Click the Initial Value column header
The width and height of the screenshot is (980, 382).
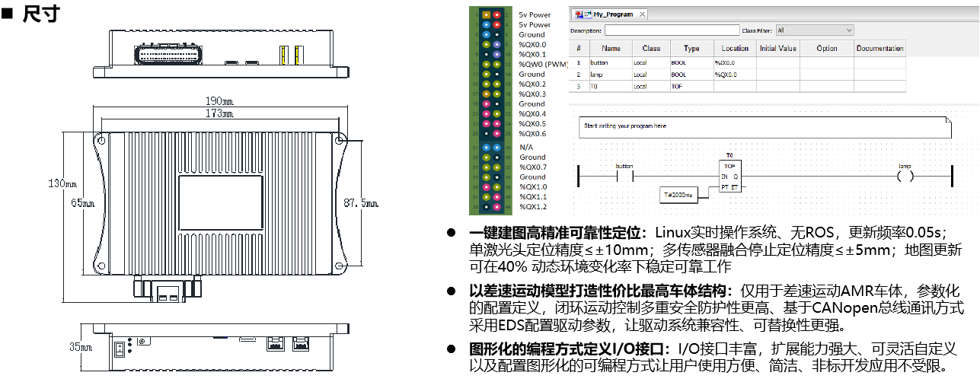coord(778,48)
